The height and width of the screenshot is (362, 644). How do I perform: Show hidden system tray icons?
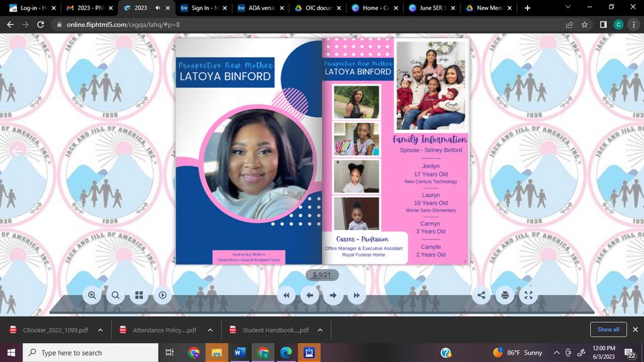pyautogui.click(x=557, y=353)
